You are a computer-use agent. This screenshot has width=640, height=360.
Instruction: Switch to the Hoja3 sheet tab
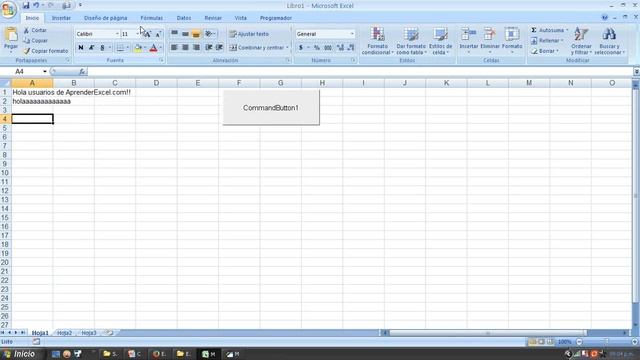click(89, 333)
